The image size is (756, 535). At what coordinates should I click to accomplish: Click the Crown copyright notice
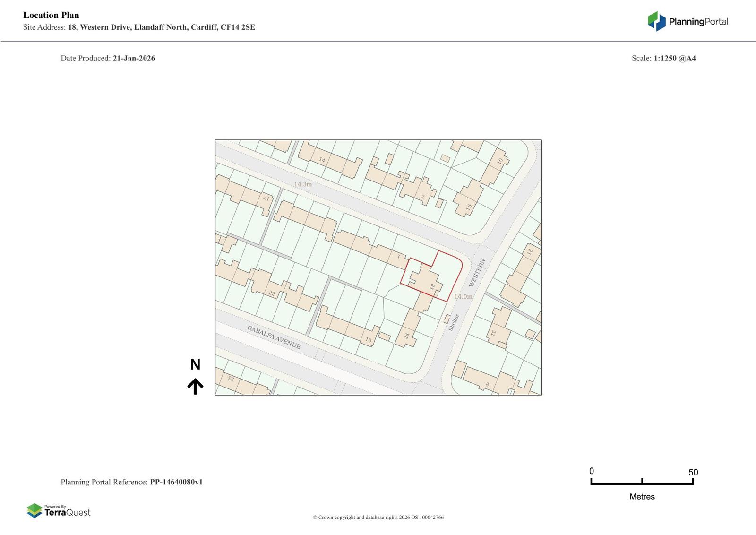(378, 518)
